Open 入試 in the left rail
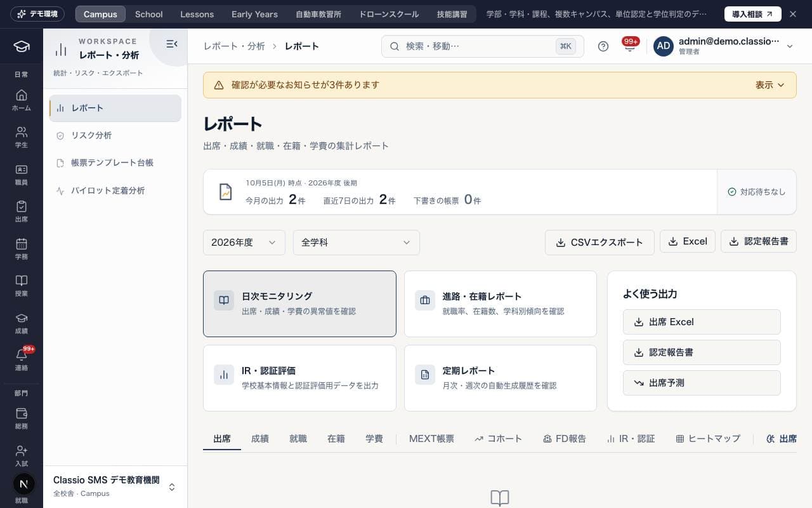 click(21, 456)
